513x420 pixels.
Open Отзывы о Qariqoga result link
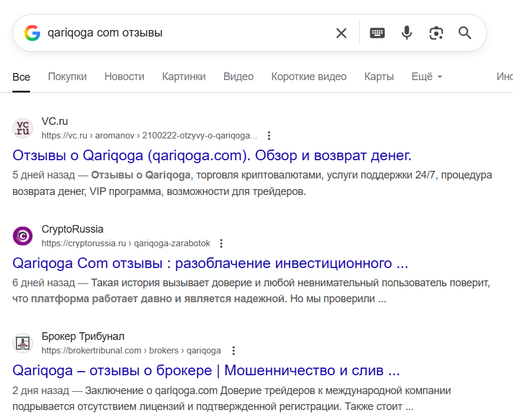click(x=212, y=156)
